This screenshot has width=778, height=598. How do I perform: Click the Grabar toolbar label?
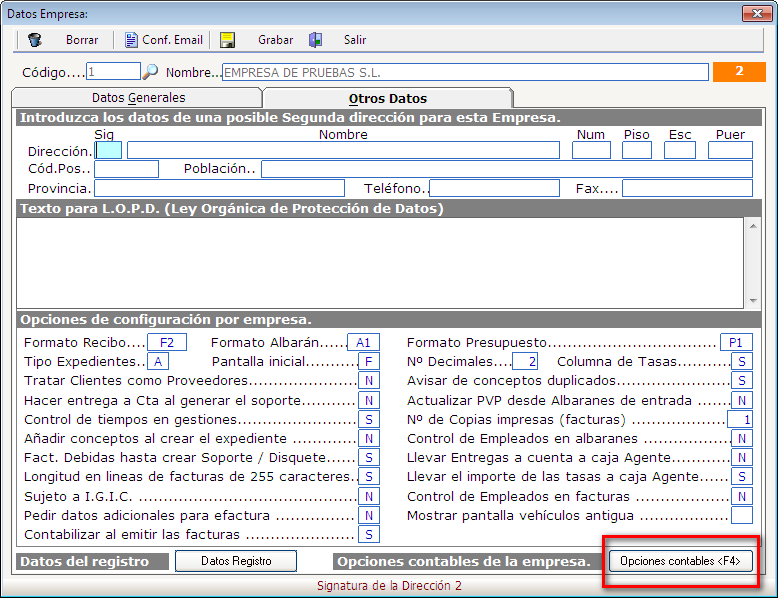(x=275, y=40)
